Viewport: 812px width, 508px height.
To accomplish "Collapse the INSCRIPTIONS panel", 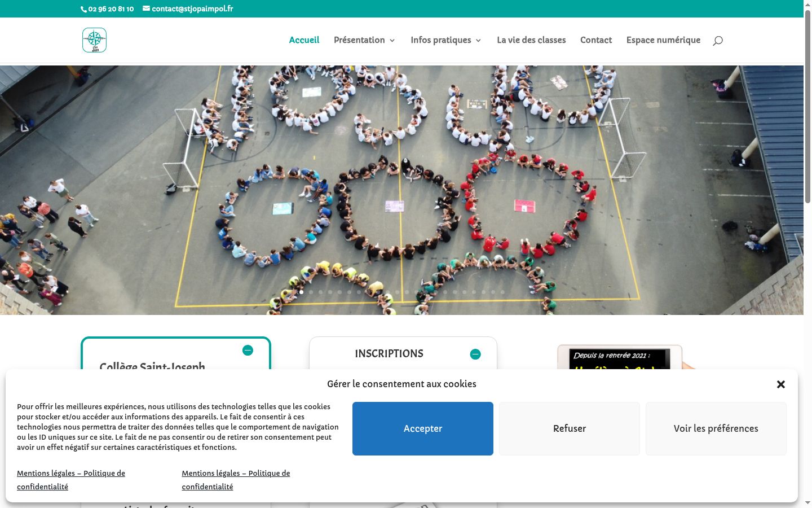I will [x=475, y=354].
